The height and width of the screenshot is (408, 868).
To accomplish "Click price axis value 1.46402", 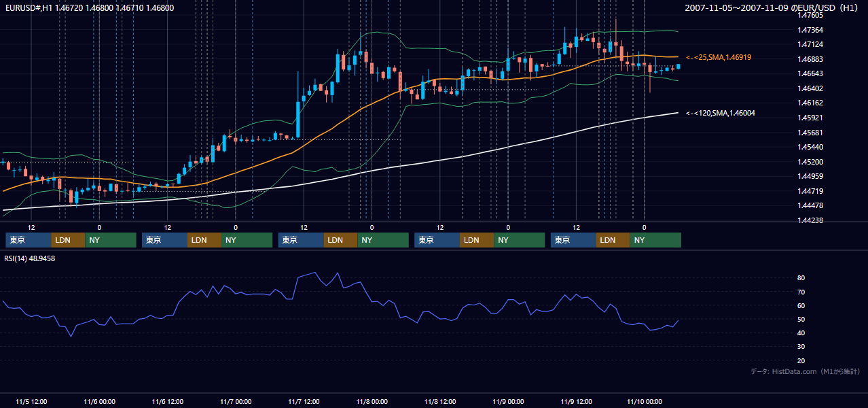I will click(810, 88).
